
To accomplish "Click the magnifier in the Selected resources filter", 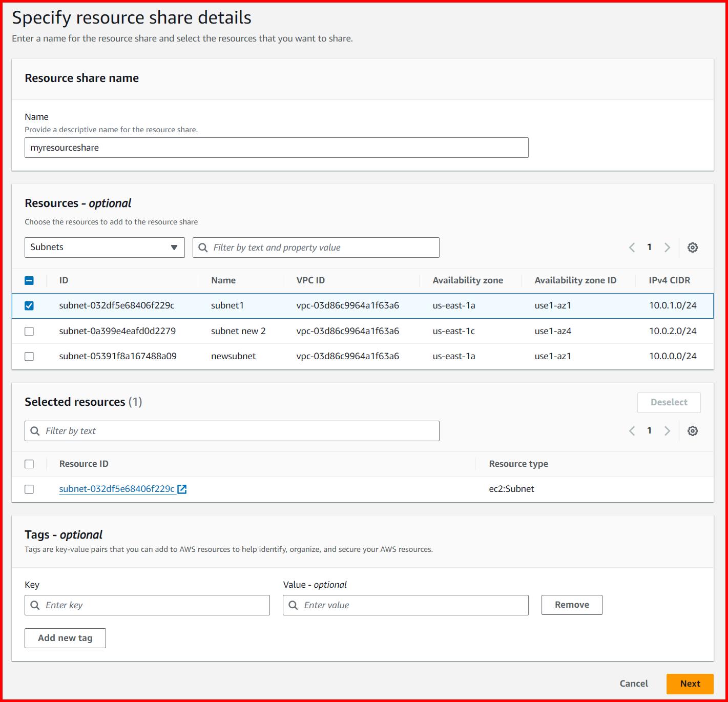I will pos(35,430).
